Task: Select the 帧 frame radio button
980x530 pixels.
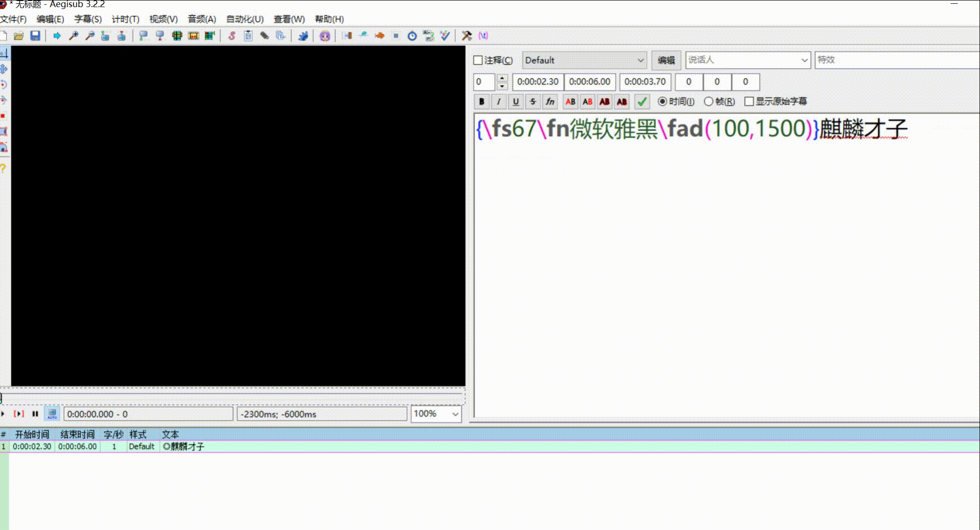Action: coord(709,102)
